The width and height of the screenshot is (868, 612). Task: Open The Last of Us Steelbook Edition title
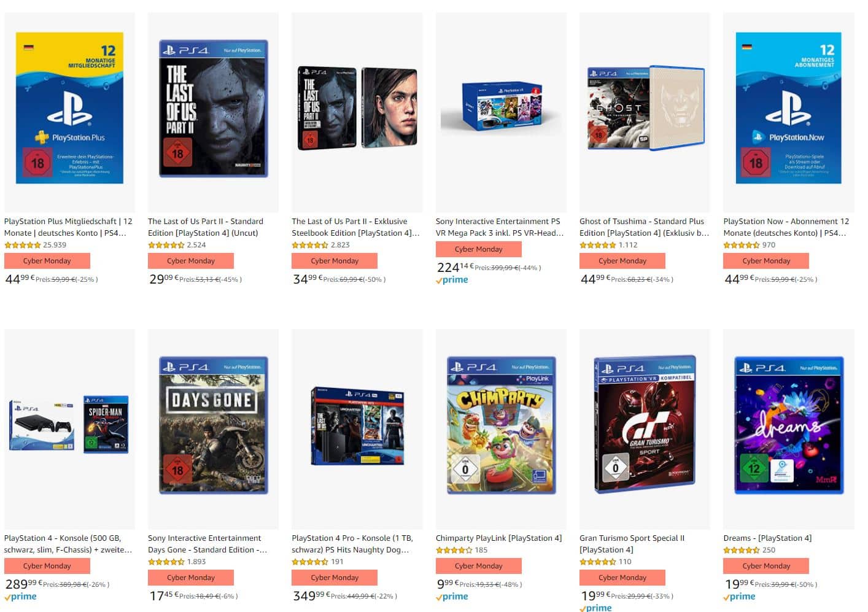pyautogui.click(x=355, y=227)
